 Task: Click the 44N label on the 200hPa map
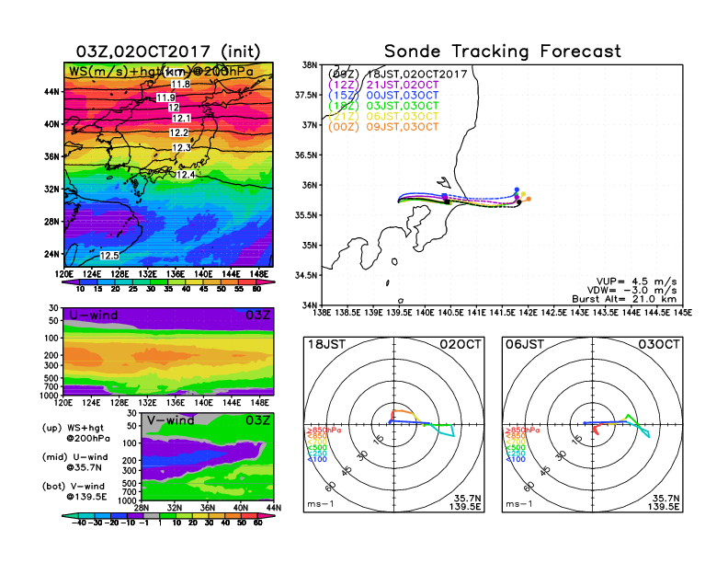[x=51, y=92]
